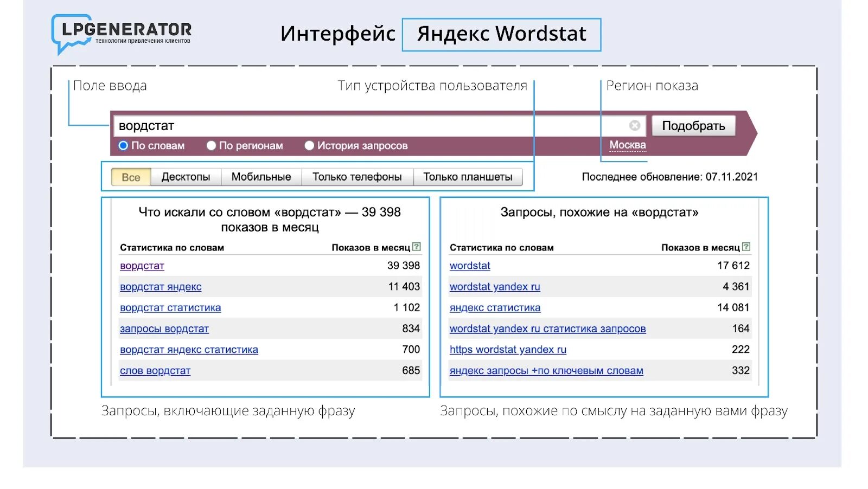Click the Что искали со словом «вордстат» heading
Viewport: 868px width, 489px height.
click(270, 220)
